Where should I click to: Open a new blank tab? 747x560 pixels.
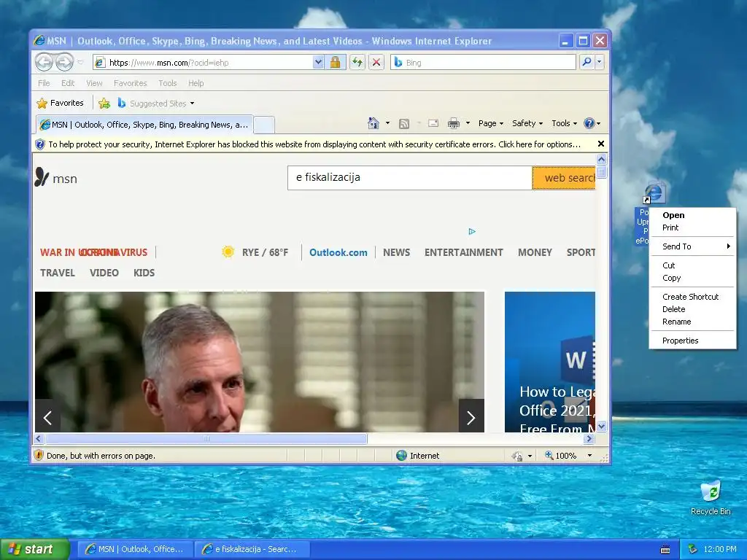point(264,125)
